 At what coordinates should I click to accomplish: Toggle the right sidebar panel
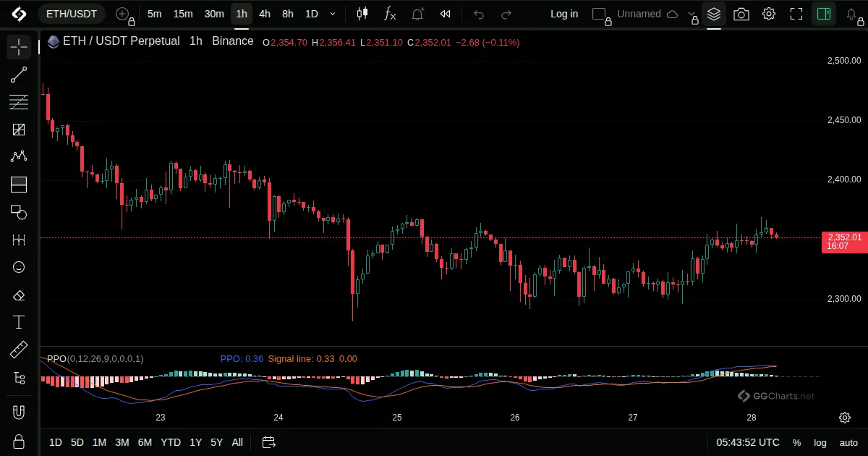click(824, 14)
